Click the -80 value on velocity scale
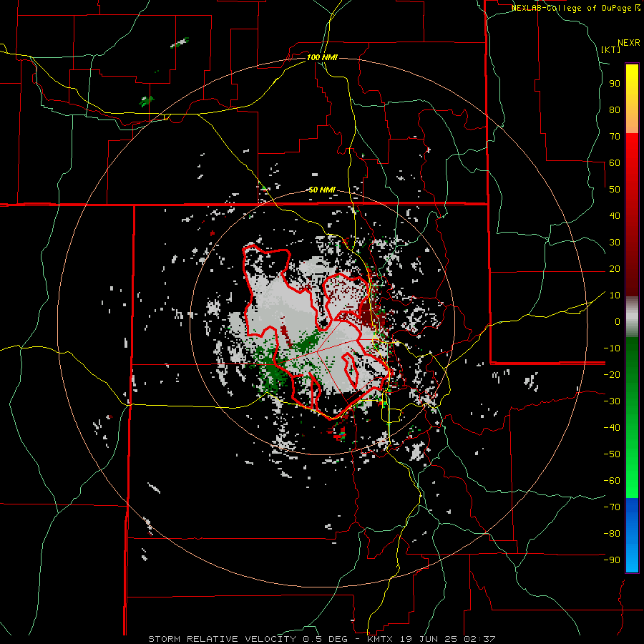Viewport: 644px width, 644px height. coord(612,534)
